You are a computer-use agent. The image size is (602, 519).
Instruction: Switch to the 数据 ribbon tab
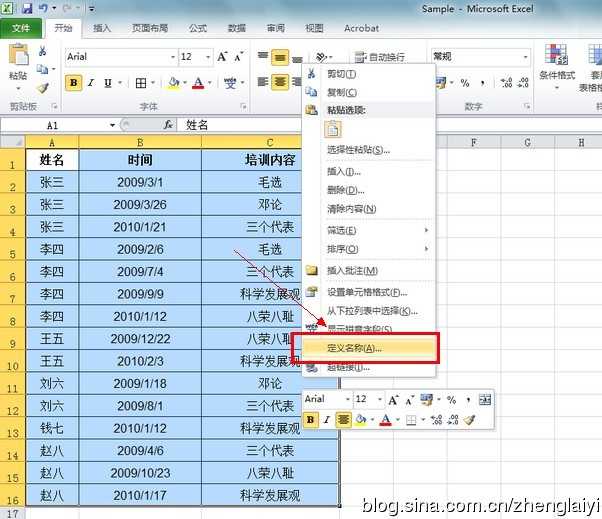[x=236, y=28]
